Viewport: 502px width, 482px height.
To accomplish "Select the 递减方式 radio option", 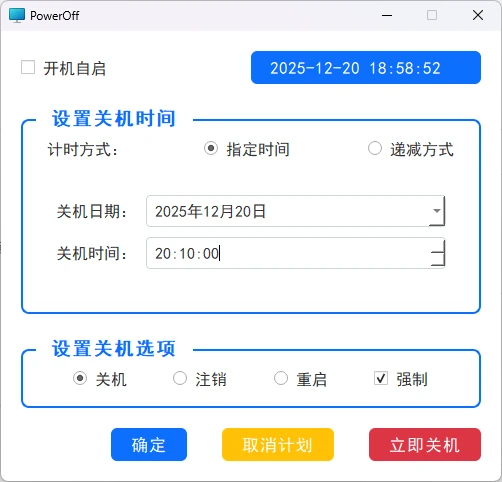I will [x=375, y=148].
